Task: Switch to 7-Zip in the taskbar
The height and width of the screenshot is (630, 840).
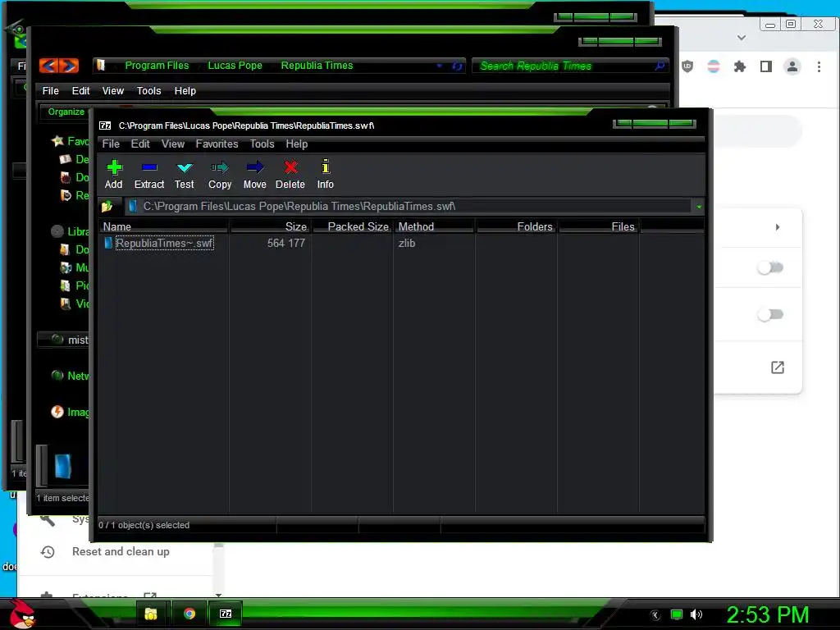Action: [x=226, y=614]
